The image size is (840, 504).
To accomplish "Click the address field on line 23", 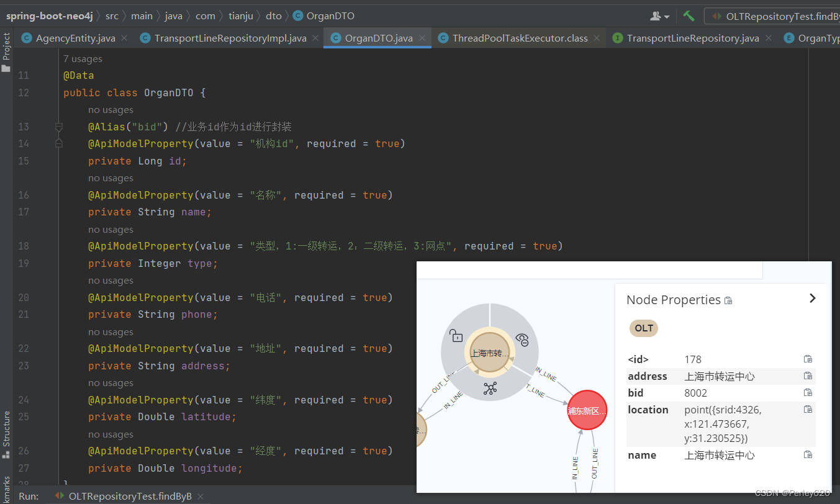I will 203,366.
